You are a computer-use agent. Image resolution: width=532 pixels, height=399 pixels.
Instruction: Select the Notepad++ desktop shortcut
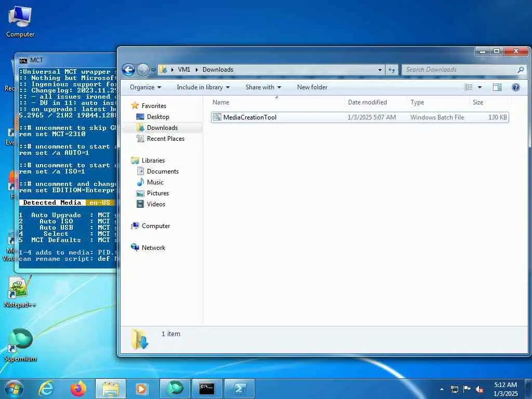click(x=20, y=291)
